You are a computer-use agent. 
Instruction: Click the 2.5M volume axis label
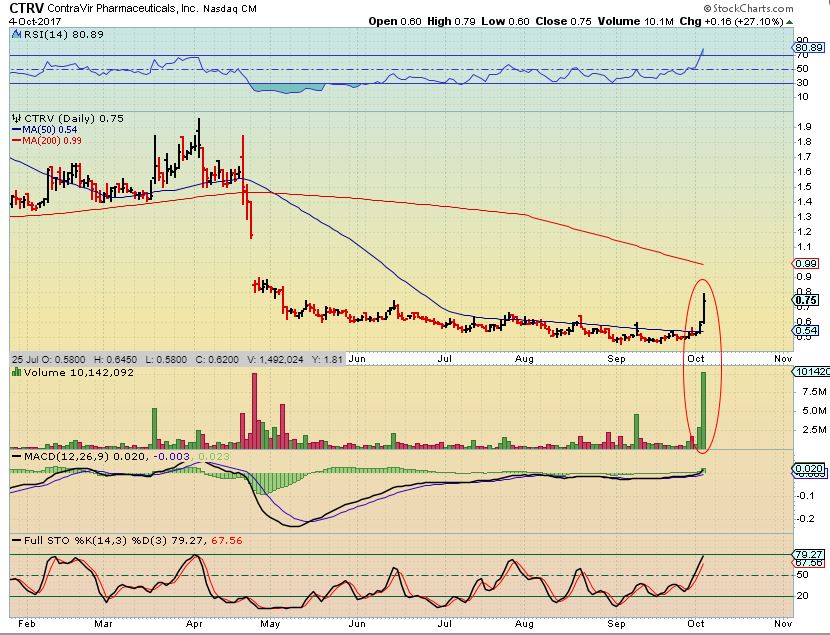814,430
